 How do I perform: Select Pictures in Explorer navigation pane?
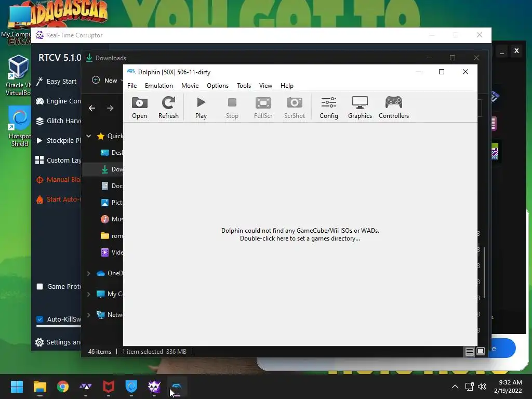(112, 203)
